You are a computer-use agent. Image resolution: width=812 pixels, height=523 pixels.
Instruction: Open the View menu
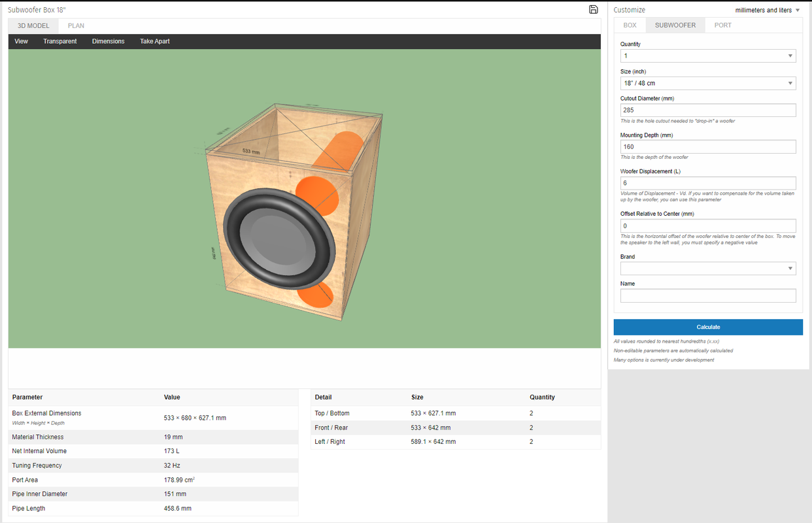tap(22, 41)
